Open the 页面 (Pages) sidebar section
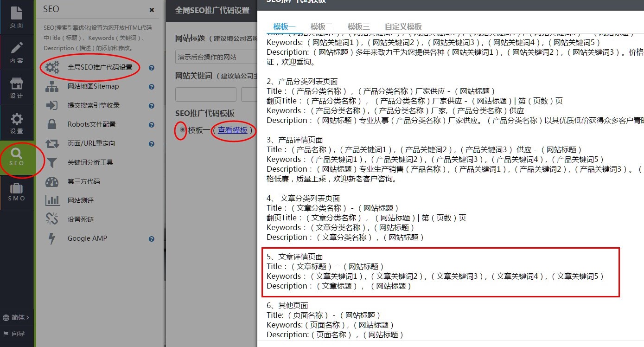Screen dimensions: 644x347 [17, 17]
